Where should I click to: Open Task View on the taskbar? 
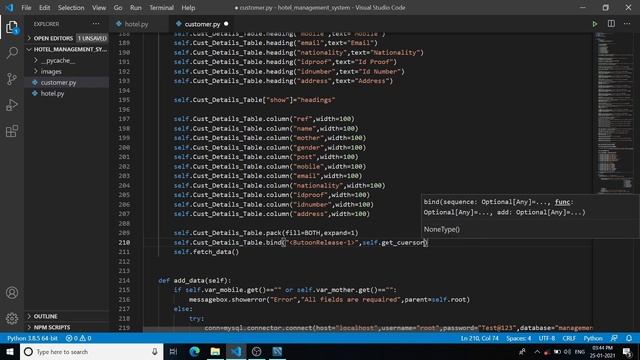tap(173, 351)
